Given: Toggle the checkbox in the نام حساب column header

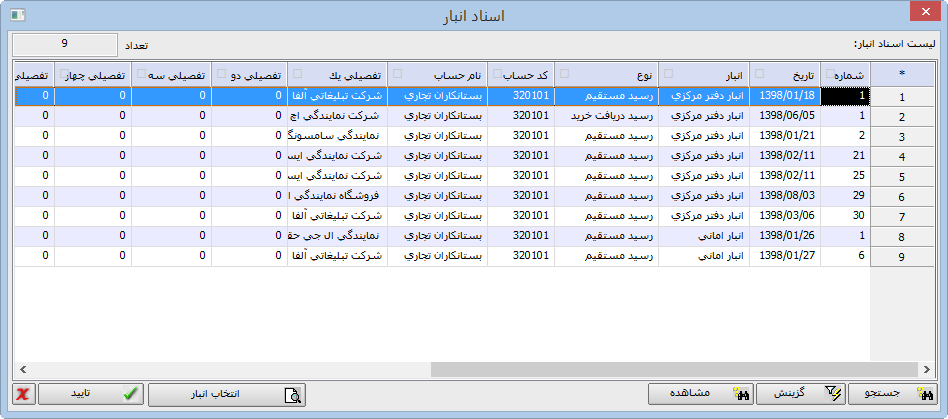Looking at the screenshot, I should click(x=398, y=74).
